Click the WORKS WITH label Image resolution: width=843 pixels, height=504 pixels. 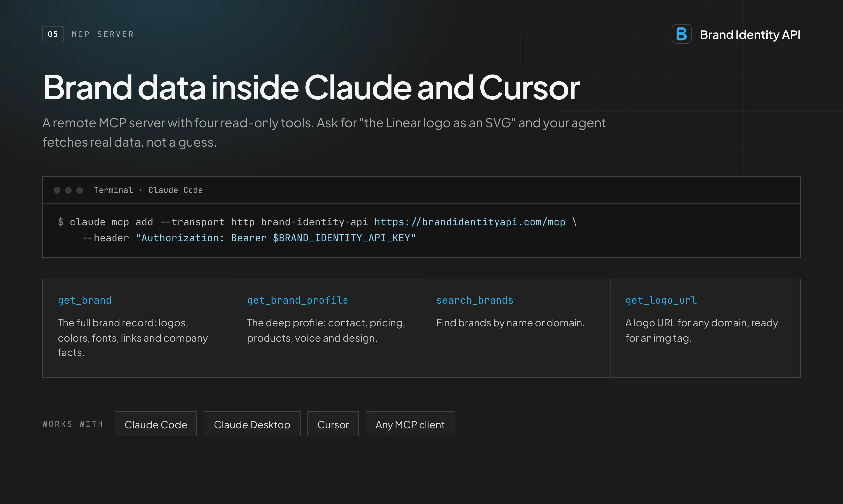coord(73,424)
